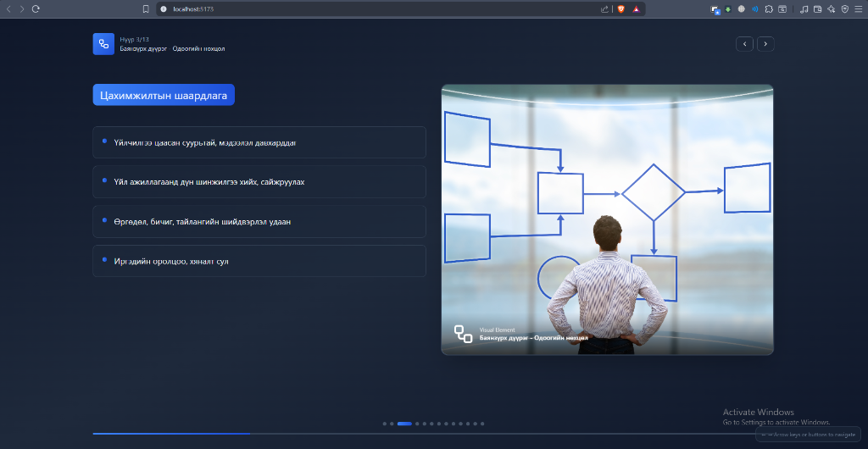868x449 pixels.
Task: Reload the page with the refresh icon
Action: 36,8
